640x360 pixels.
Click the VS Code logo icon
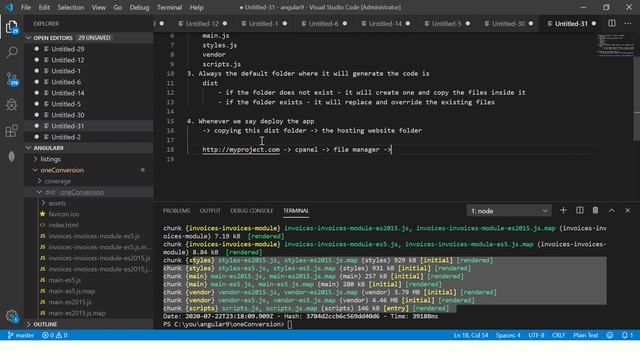(x=9, y=7)
